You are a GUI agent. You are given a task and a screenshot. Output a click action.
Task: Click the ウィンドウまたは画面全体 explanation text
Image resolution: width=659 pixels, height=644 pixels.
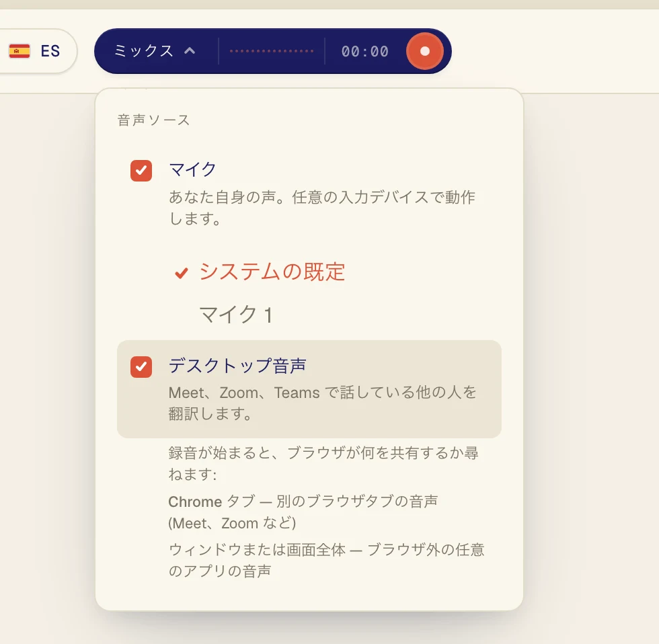pyautogui.click(x=327, y=560)
